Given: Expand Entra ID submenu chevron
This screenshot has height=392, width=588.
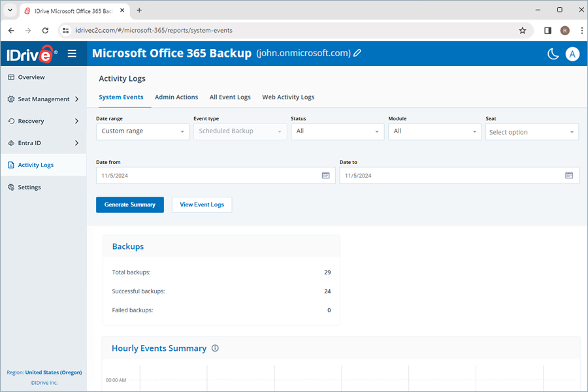Looking at the screenshot, I should click(x=76, y=143).
